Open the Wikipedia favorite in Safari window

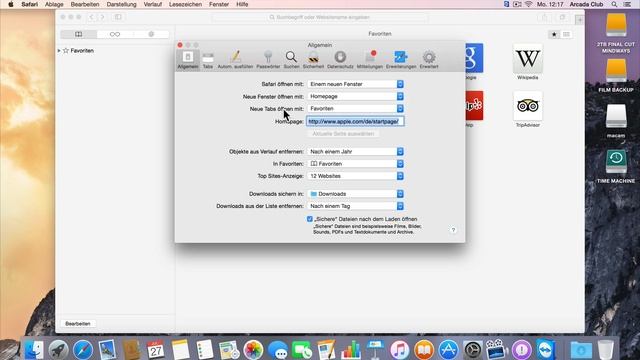point(528,62)
